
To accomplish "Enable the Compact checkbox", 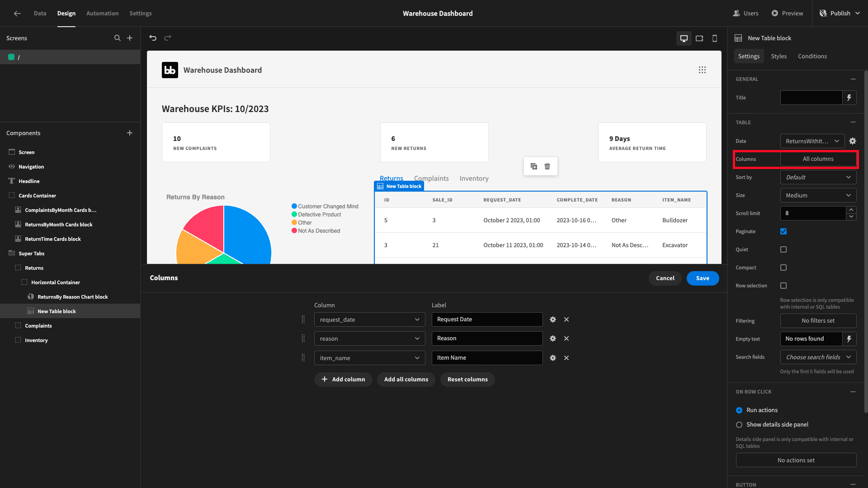I will pos(783,267).
